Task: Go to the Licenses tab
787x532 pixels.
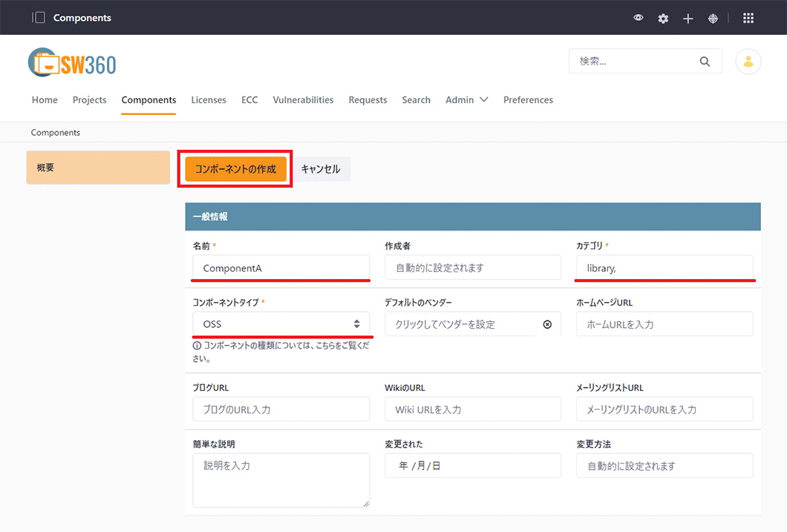Action: pos(209,100)
